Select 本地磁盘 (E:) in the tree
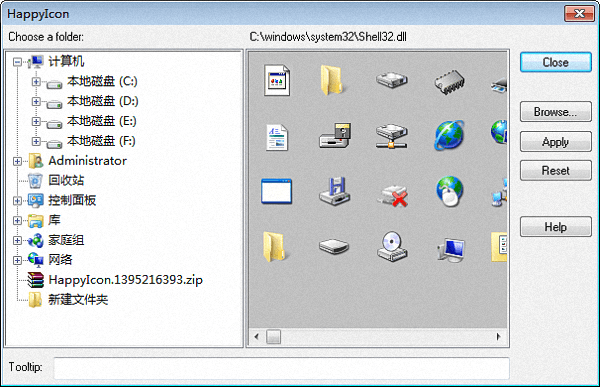Screen dimensions: 600x387 (102, 121)
